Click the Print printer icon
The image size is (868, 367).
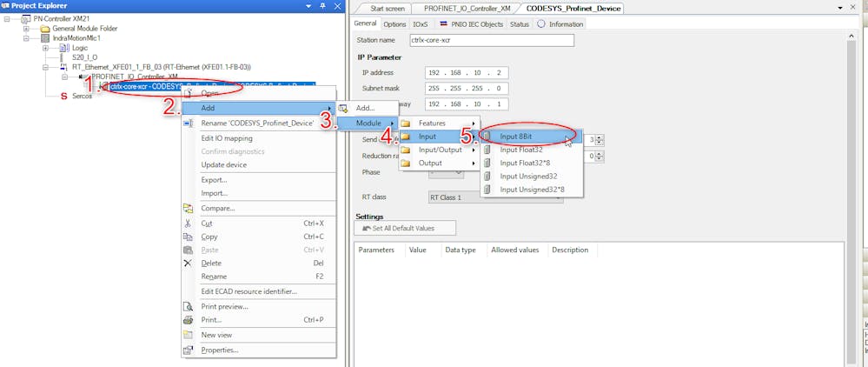pyautogui.click(x=189, y=320)
